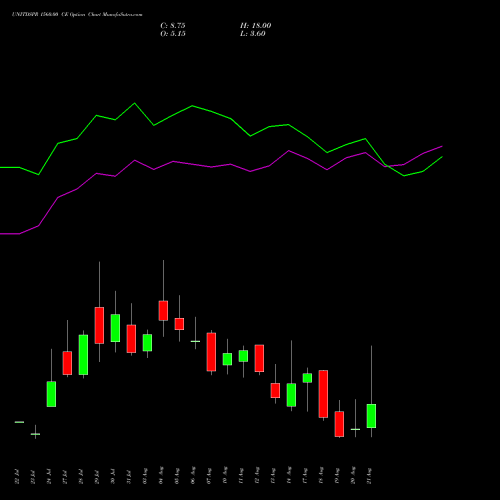Click the 31 Jul date label
This screenshot has width=500, height=500.
click(129, 477)
